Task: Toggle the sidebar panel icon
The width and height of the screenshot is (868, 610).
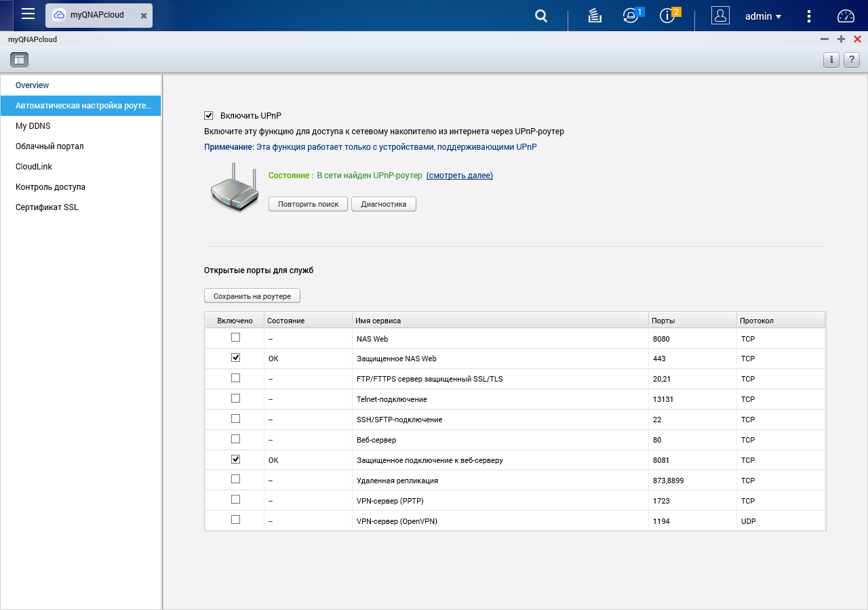Action: pos(19,60)
